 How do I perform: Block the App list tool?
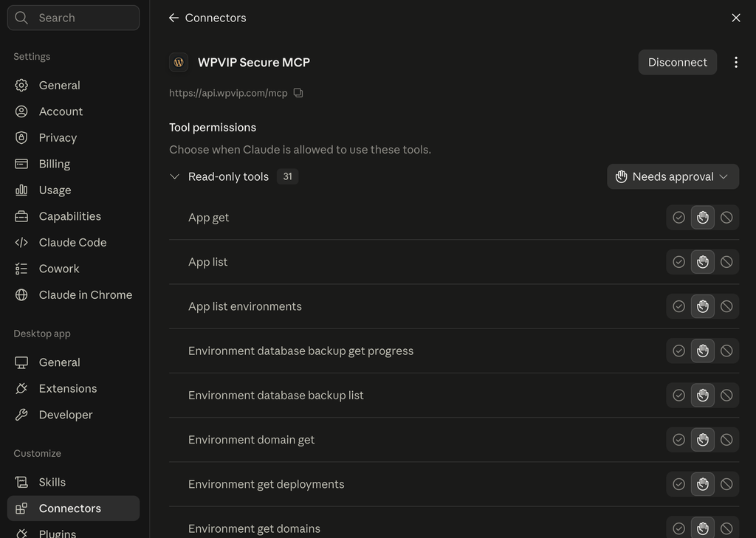pos(726,262)
